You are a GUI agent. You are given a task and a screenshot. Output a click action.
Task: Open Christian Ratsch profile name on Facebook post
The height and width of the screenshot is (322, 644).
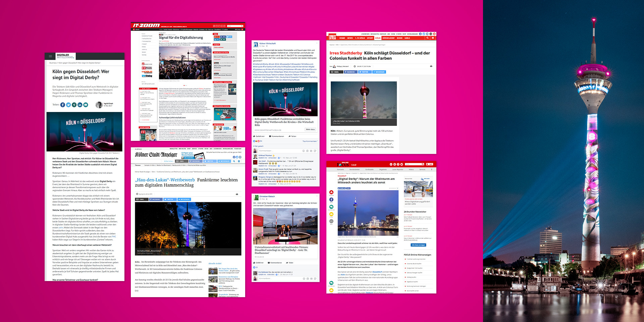[x=267, y=196]
